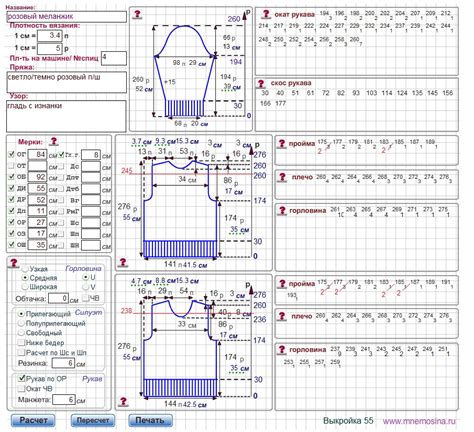
Task: Check Расчет по Шс и Шп
Action: (21, 352)
